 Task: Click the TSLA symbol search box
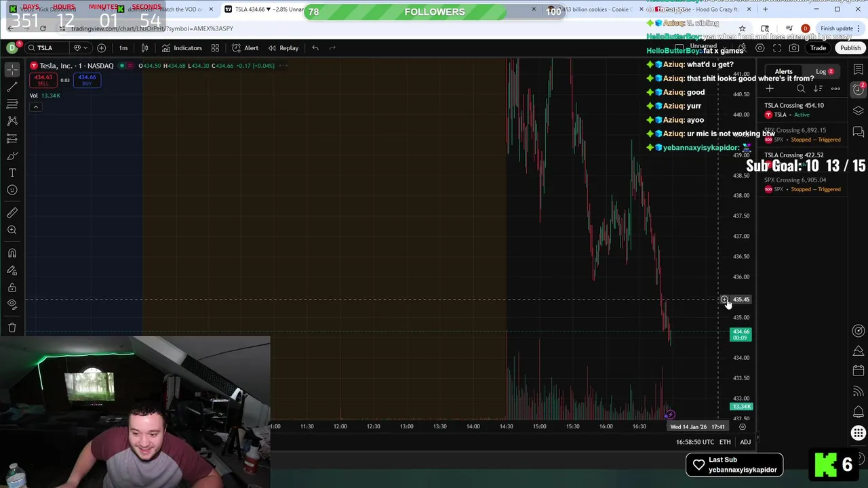tap(46, 47)
